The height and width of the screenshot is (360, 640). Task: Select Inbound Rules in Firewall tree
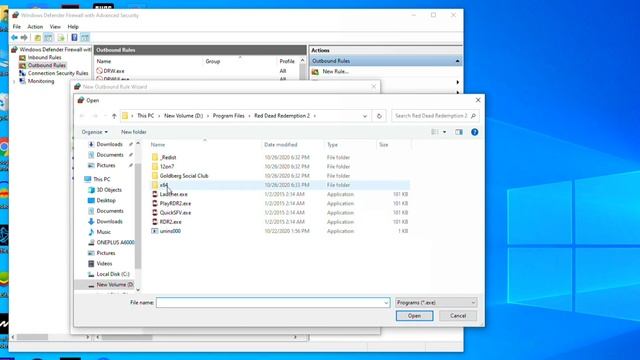pyautogui.click(x=44, y=58)
